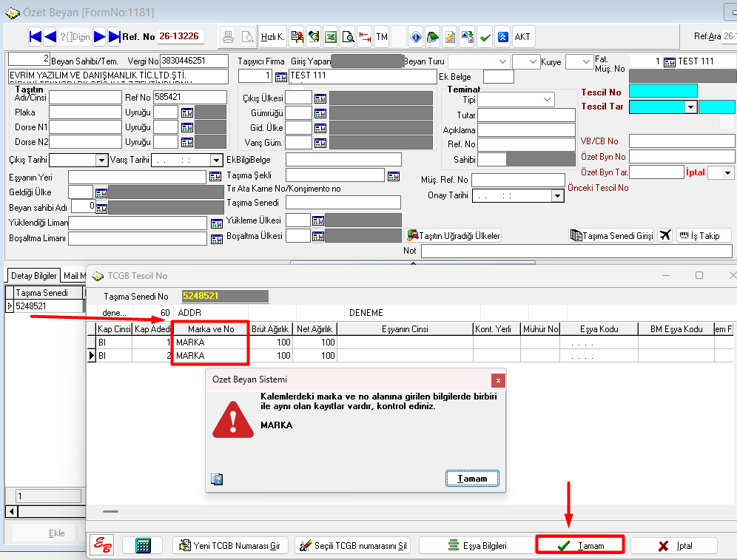Click the calculator icon in TCGB window
Screen dimensions: 737x560
[142, 545]
